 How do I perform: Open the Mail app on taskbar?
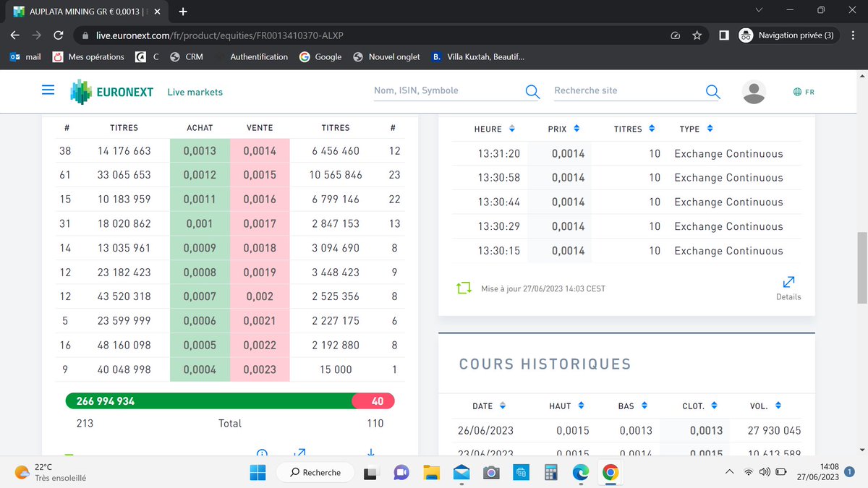(461, 473)
